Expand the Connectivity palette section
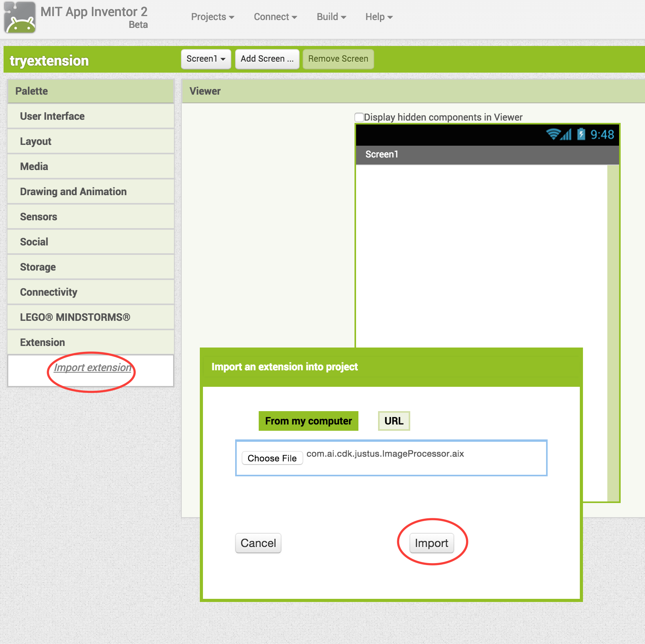 point(91,292)
